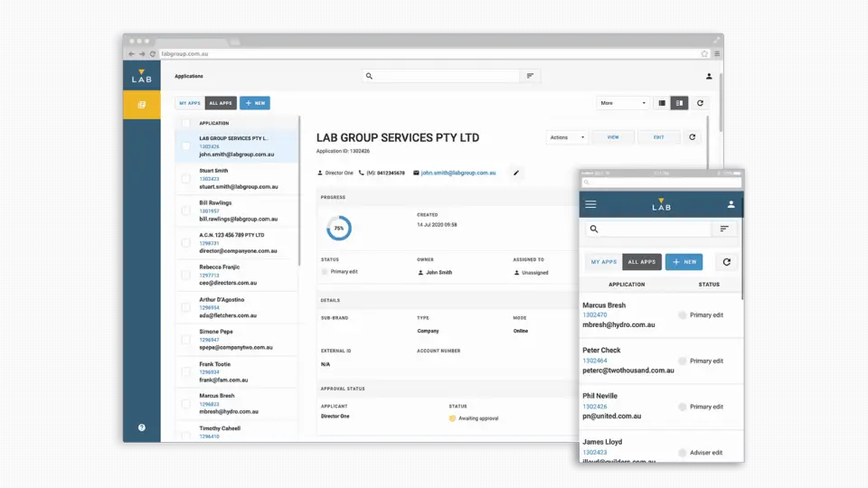Click the desktop search magnifier icon
The width and height of the screenshot is (868, 488).
[369, 76]
